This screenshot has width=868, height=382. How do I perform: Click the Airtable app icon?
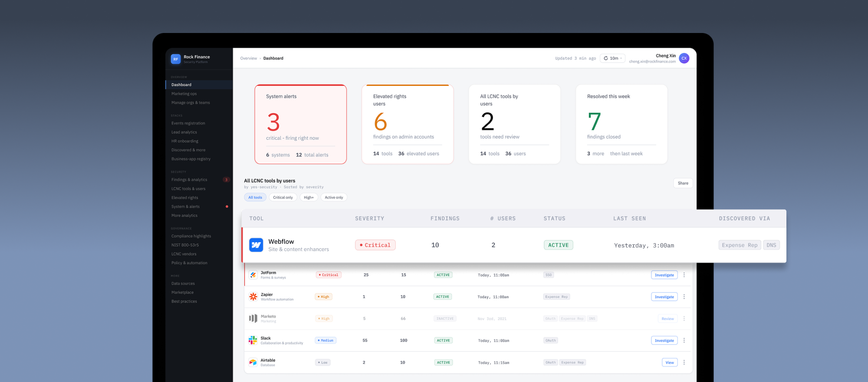coord(253,362)
